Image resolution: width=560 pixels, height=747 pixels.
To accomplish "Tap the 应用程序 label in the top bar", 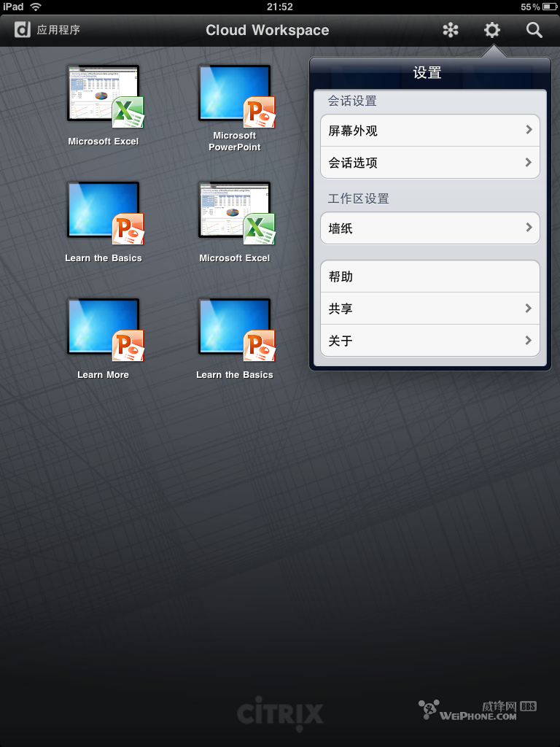I will 58,30.
